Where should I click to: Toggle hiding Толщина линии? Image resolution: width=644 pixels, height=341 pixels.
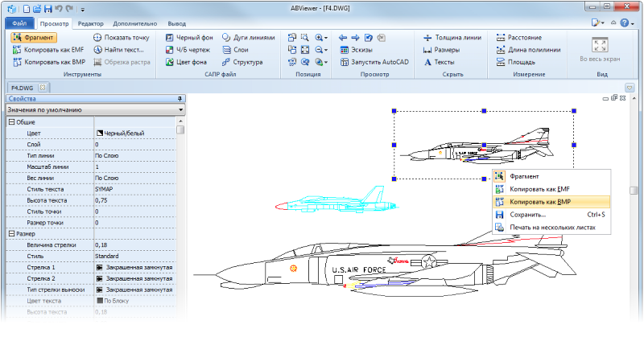pyautogui.click(x=452, y=37)
